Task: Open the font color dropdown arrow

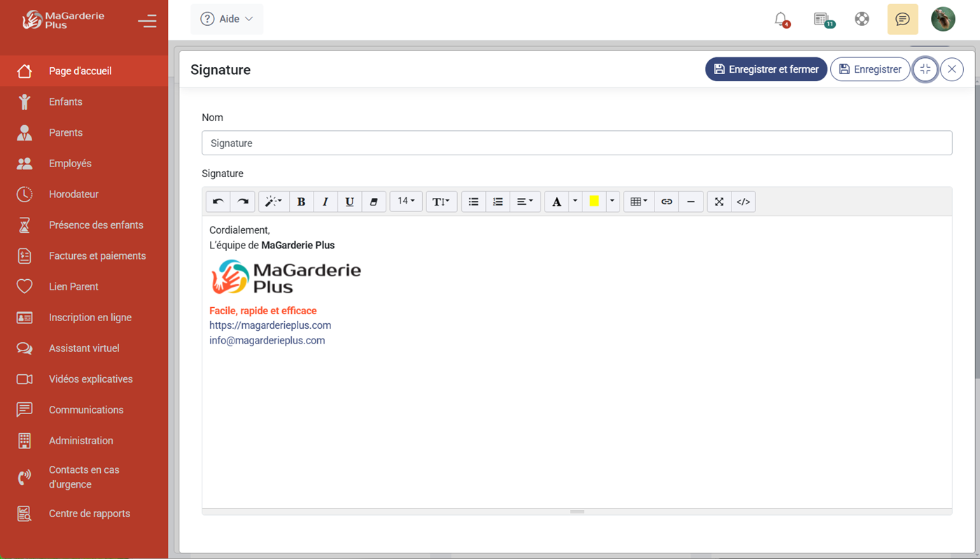Action: point(575,201)
